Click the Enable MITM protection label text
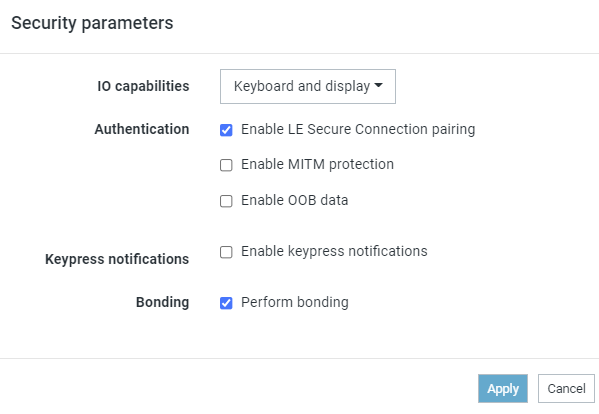599x414 pixels. [317, 164]
